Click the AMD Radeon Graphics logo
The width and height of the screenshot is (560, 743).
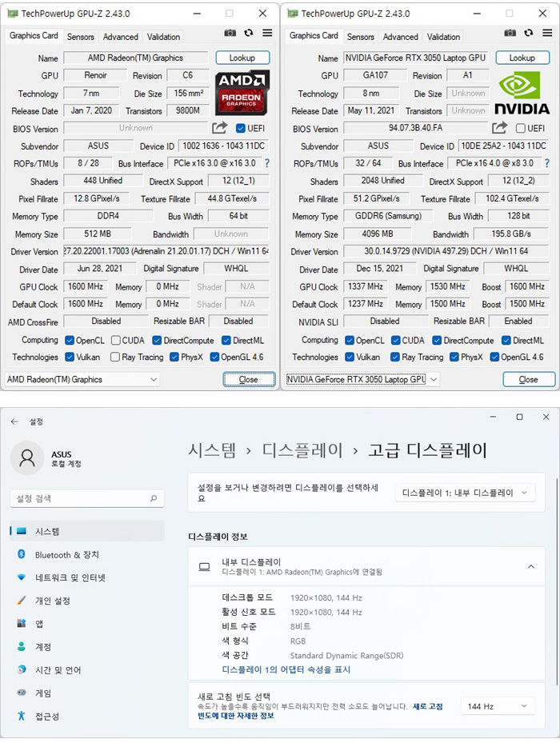(x=242, y=93)
